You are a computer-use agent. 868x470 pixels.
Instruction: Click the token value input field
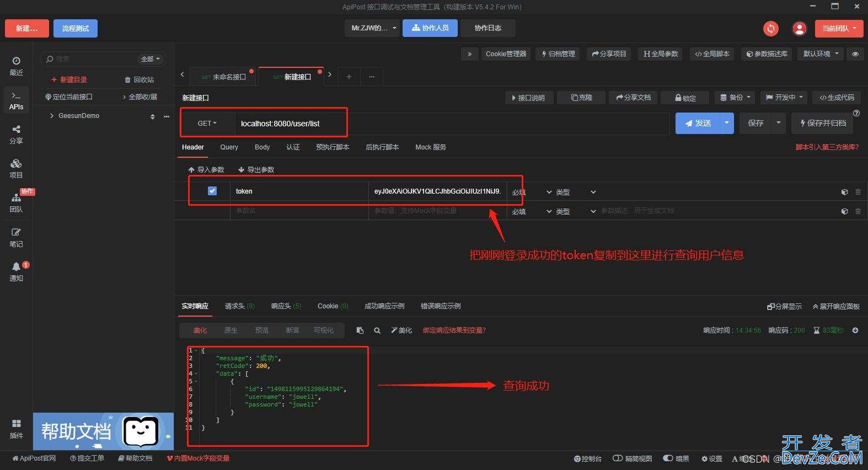pos(437,191)
